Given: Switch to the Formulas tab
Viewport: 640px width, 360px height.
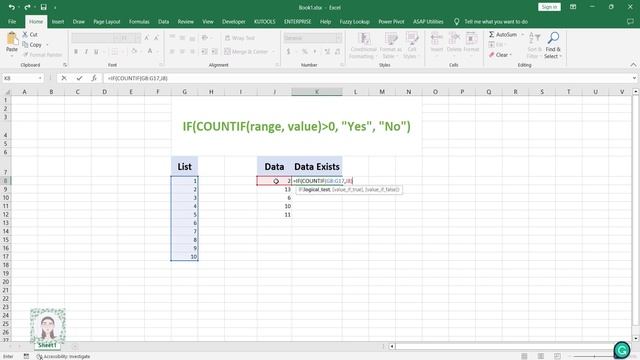Looking at the screenshot, I should coord(139,22).
